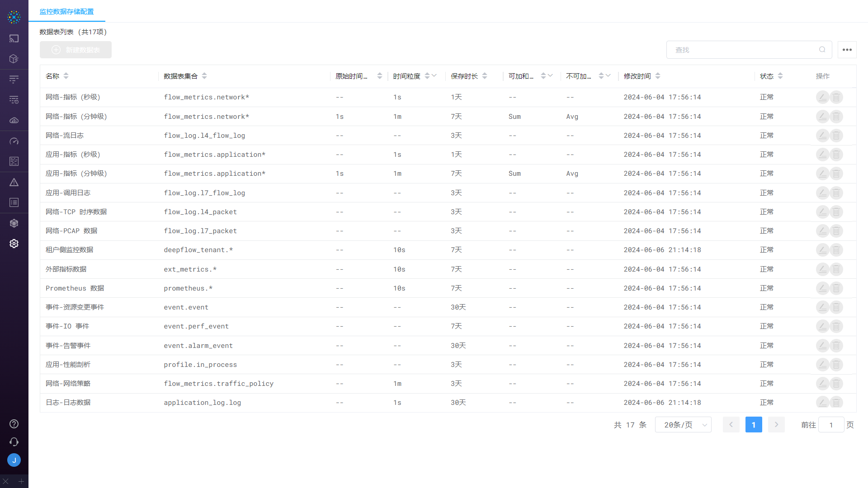Click delete icon for Prometheus 数据 row
868x488 pixels.
[x=836, y=288]
